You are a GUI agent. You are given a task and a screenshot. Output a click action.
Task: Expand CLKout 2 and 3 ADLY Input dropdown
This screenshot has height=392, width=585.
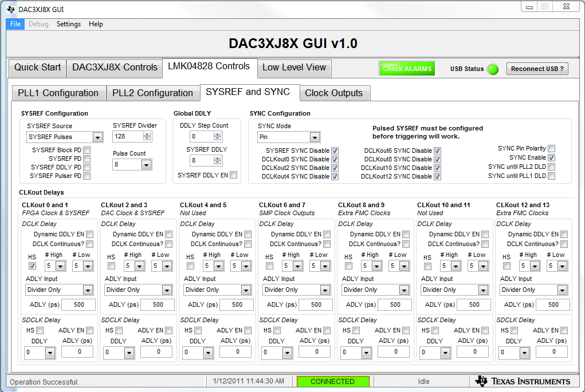tap(167, 290)
